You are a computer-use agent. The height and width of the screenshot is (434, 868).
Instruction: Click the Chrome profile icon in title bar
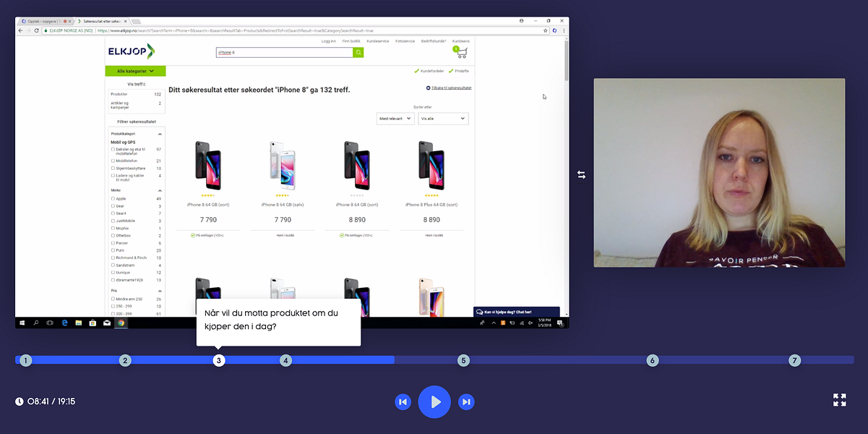pyautogui.click(x=521, y=21)
